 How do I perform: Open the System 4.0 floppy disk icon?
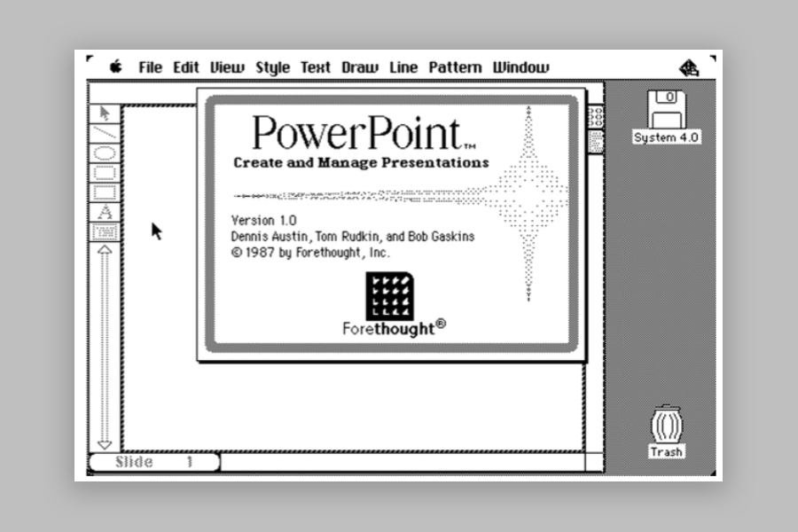(666, 110)
